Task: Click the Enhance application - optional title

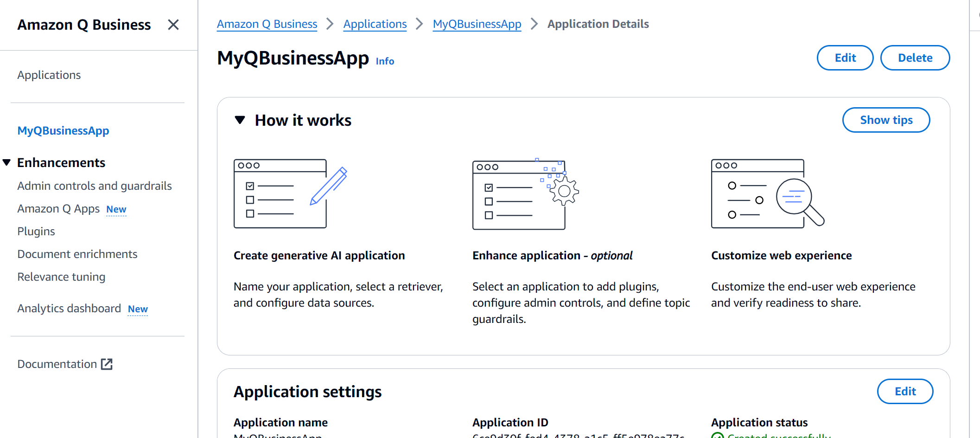Action: (x=552, y=256)
